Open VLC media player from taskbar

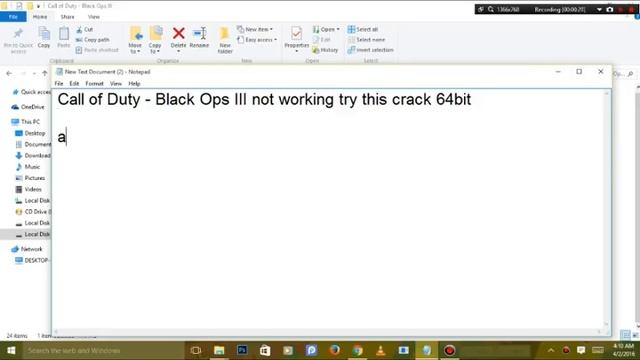tap(380, 350)
